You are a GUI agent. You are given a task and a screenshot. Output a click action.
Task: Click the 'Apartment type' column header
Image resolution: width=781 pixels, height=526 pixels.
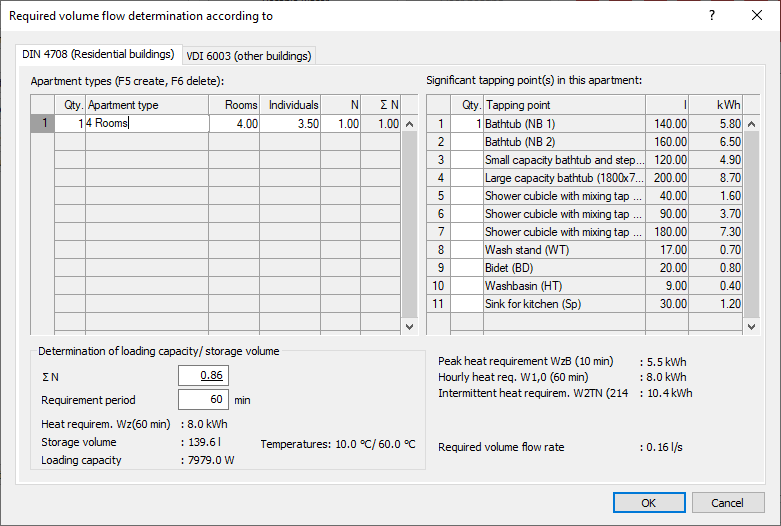(x=147, y=105)
